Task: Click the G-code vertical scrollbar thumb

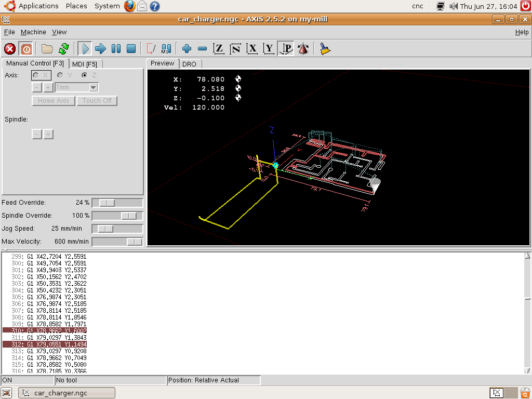Action: click(527, 299)
